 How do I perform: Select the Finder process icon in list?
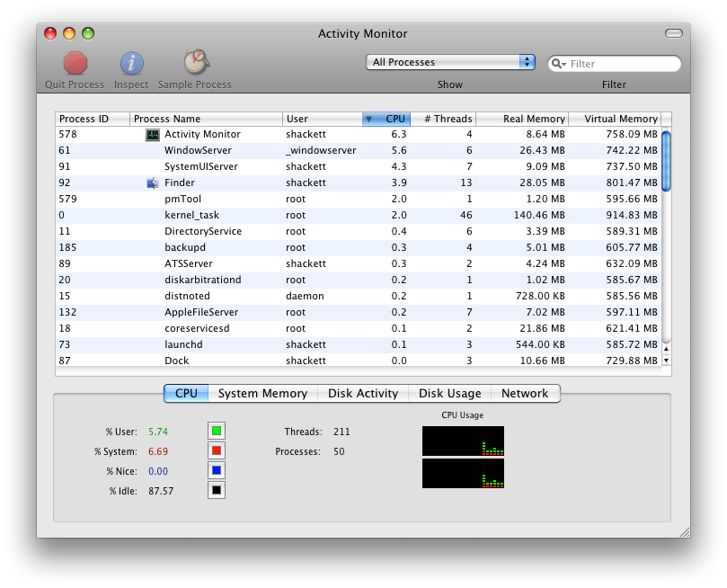pos(152,183)
